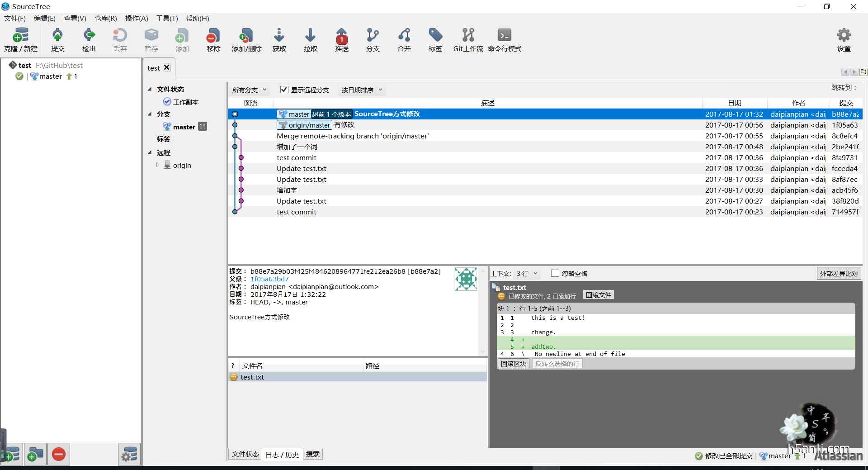868x470 pixels.
Task: Open the Edit (编辑) menu
Action: coord(44,19)
